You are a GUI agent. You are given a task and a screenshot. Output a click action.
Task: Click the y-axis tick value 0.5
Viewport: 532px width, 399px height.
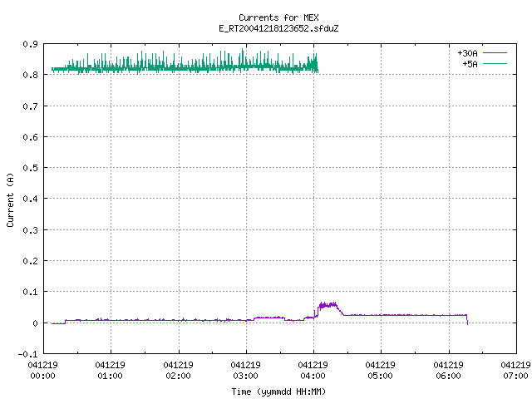coord(30,168)
